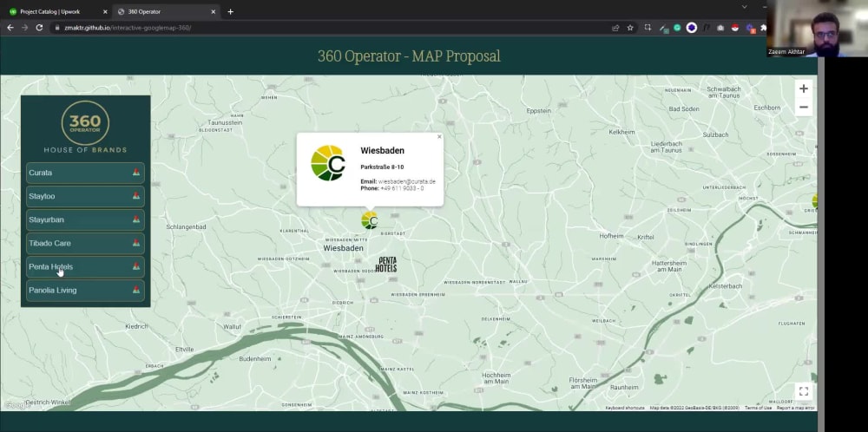Click the wiesbaden@curata.de email address
The height and width of the screenshot is (432, 868).
407,181
